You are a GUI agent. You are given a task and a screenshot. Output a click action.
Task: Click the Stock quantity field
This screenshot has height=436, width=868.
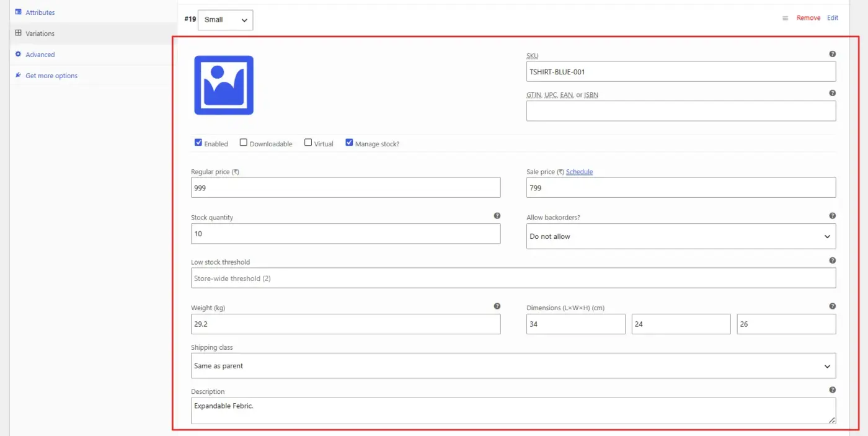[x=345, y=234]
